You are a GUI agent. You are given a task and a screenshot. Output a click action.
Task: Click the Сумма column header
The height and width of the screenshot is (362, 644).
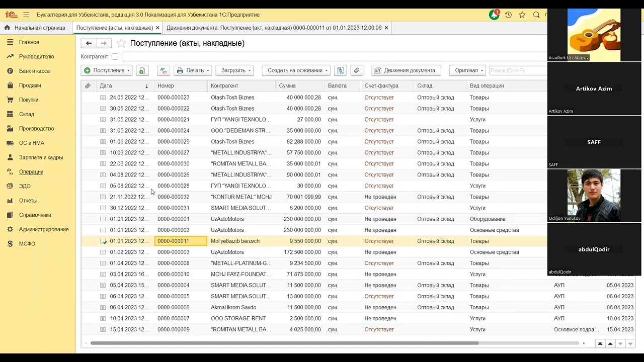(x=300, y=86)
